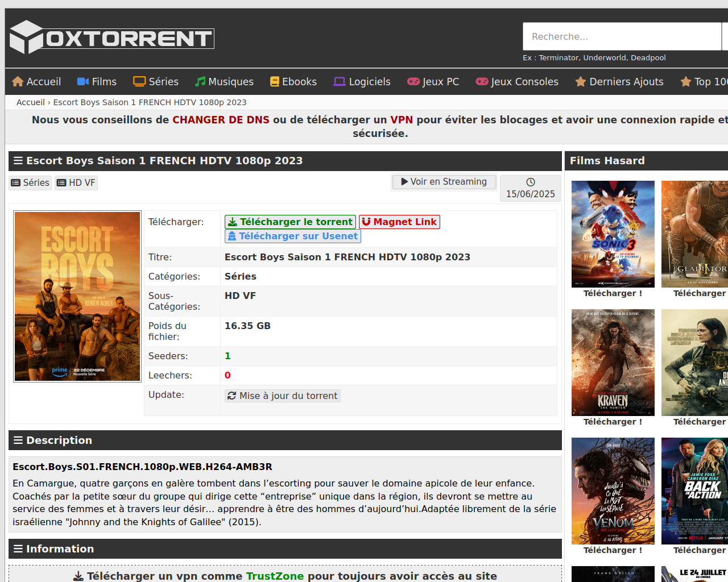Click the release name Escort.Boys.S01.FRENCH.1080p.WEB.H264-AMB3R
Screen dimensions: 728x582
pyautogui.click(x=142, y=467)
